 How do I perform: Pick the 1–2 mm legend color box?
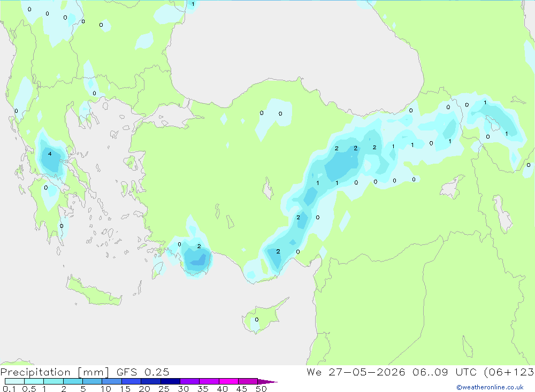click(53, 381)
